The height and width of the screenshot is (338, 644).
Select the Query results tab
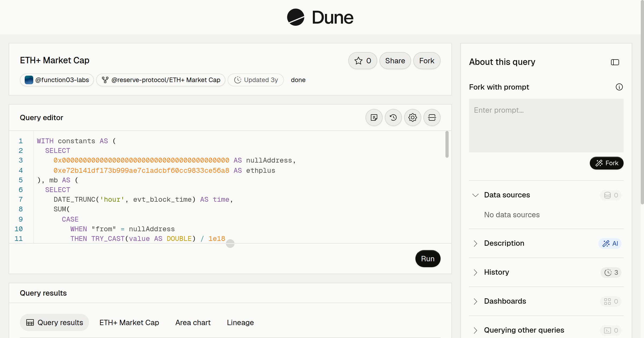pos(54,322)
